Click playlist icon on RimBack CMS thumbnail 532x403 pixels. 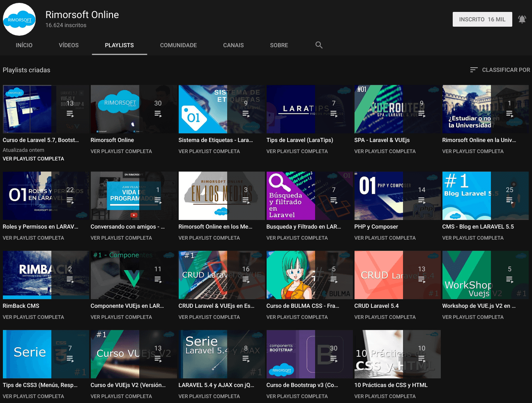click(x=70, y=279)
